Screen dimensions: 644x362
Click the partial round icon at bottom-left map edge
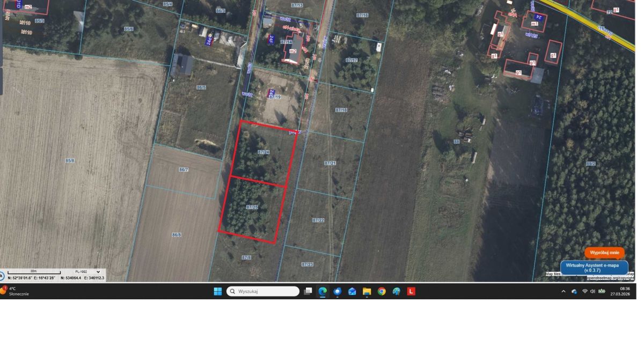pos(2,276)
